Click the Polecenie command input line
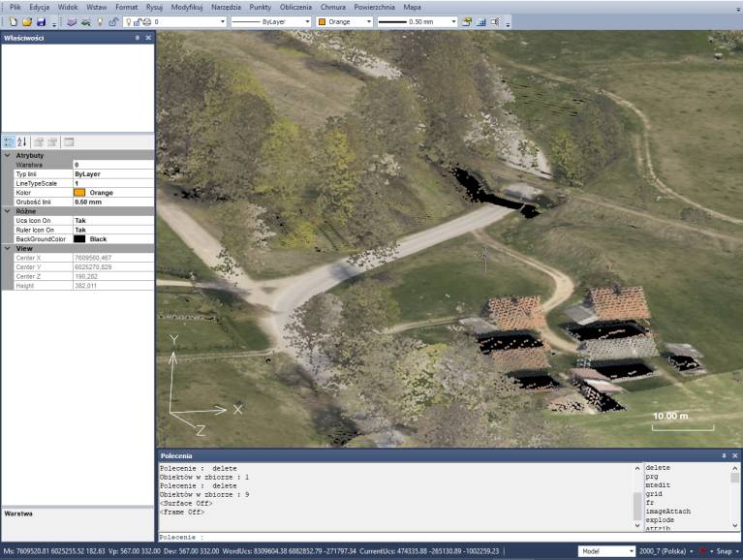Viewport: 743px width, 560px height. [x=449, y=537]
